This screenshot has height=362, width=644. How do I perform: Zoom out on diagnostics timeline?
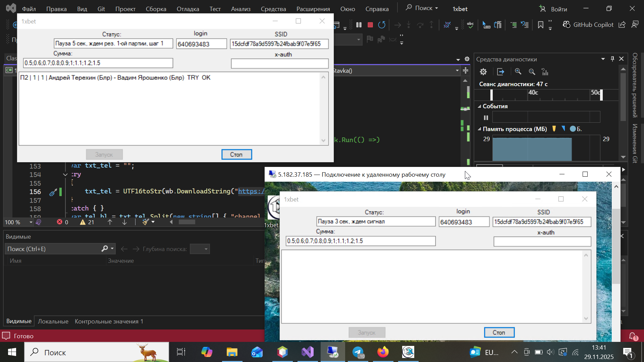(x=532, y=72)
